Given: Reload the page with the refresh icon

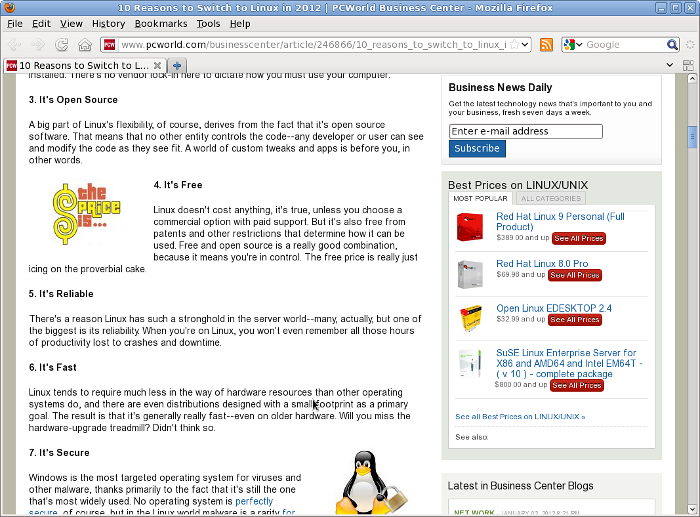Looking at the screenshot, I should tap(62, 45).
